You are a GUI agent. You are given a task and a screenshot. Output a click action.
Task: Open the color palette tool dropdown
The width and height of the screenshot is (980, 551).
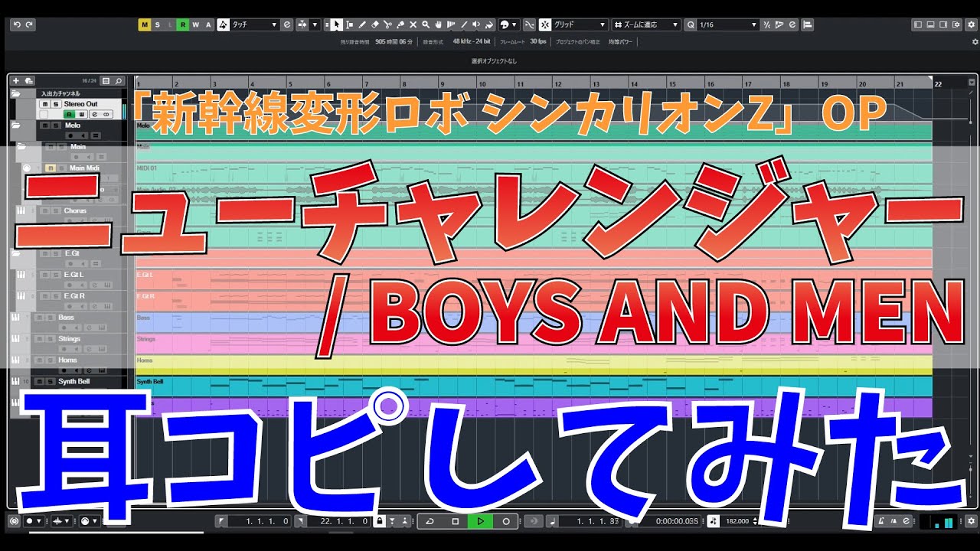point(509,24)
